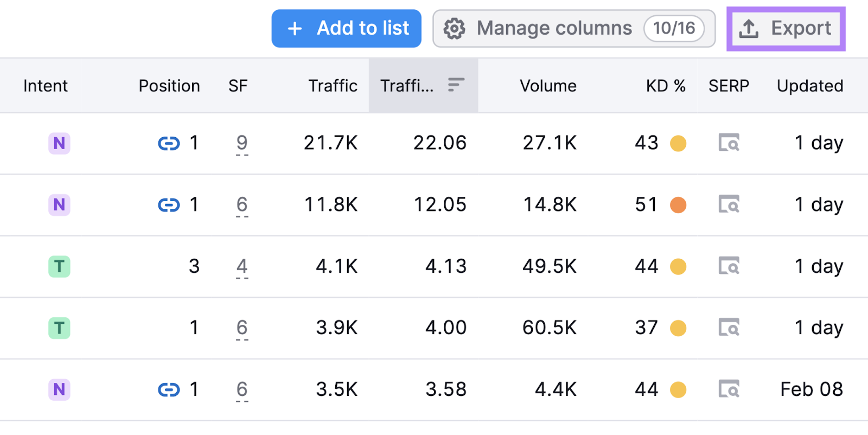View SERP snapshot for 49.5K volume row
The image size is (868, 435).
729,266
